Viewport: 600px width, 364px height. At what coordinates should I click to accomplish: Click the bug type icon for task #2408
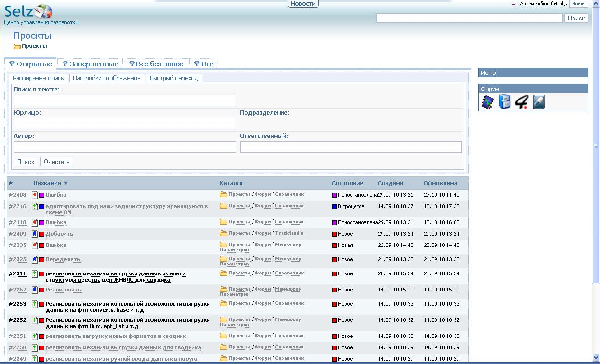35,195
